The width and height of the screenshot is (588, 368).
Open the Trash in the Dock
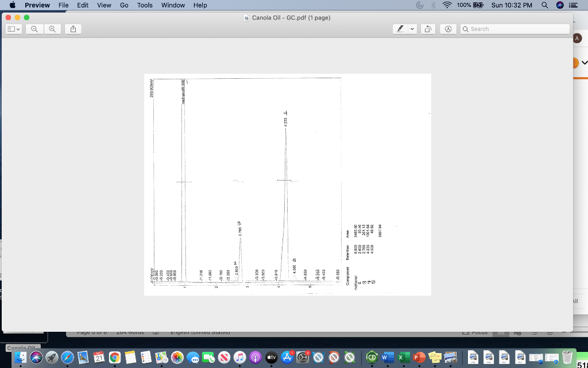click(x=567, y=357)
